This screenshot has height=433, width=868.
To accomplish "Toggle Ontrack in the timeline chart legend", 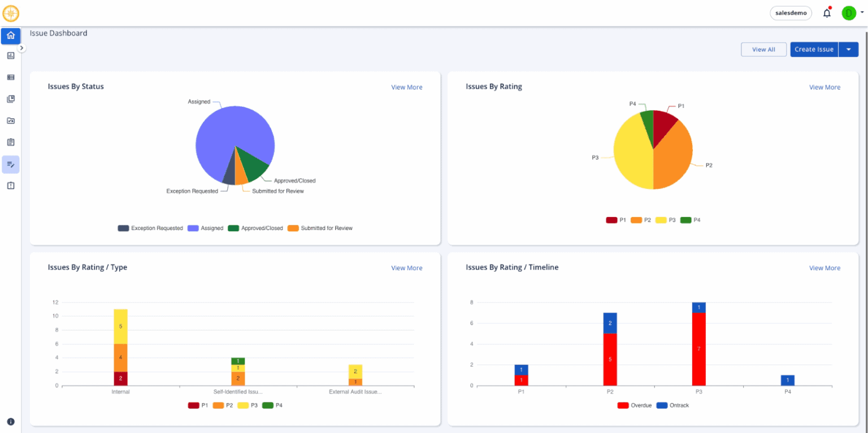I will click(x=672, y=405).
